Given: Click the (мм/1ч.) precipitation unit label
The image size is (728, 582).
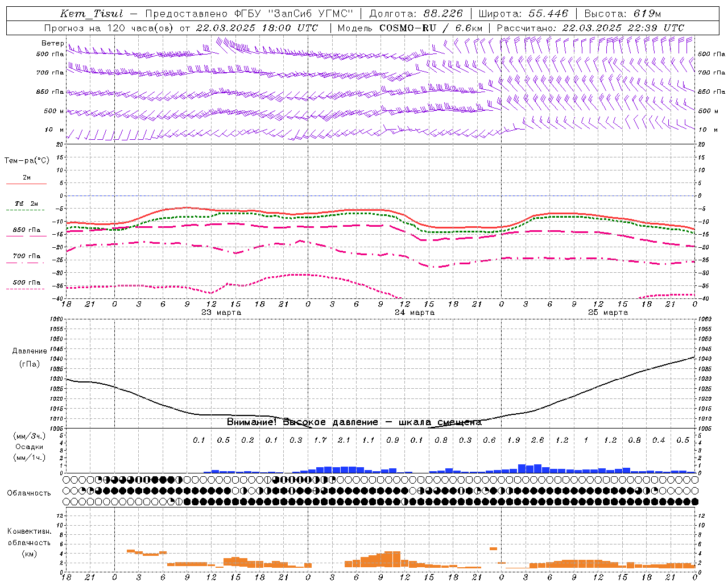Looking at the screenshot, I should 30,458.
